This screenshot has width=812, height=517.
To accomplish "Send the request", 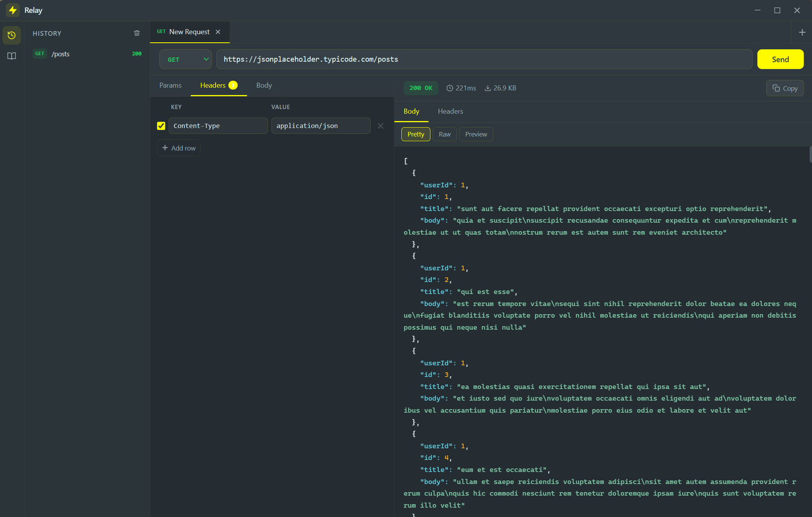I will [780, 59].
